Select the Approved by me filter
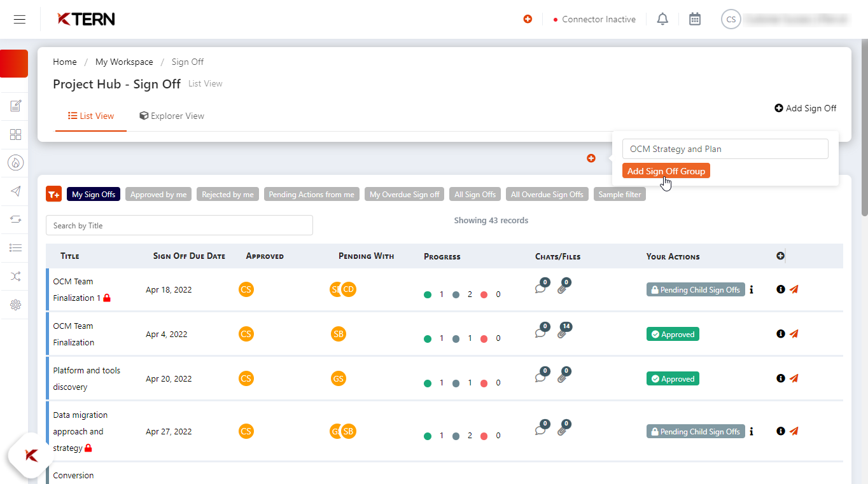Image resolution: width=868 pixels, height=484 pixels. [x=158, y=194]
